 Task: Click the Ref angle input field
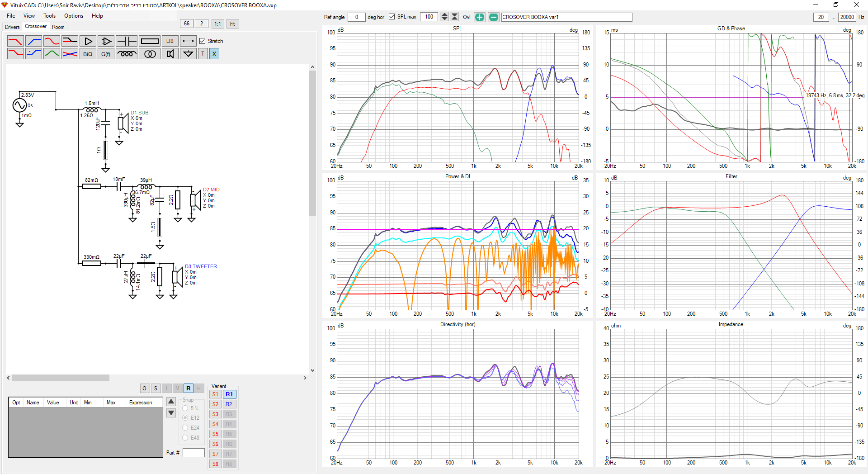pyautogui.click(x=357, y=17)
